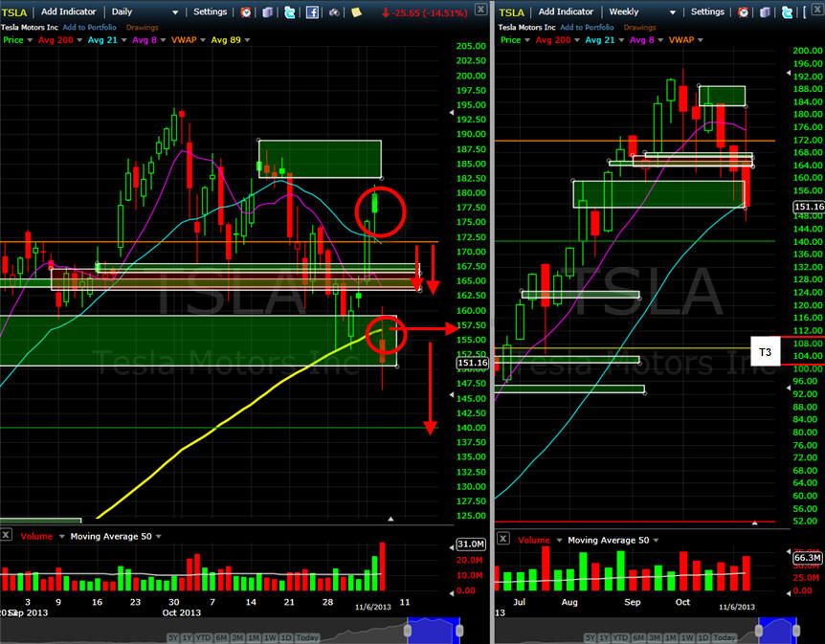Open Settings in Daily chart
The width and height of the screenshot is (825, 644).
[210, 11]
